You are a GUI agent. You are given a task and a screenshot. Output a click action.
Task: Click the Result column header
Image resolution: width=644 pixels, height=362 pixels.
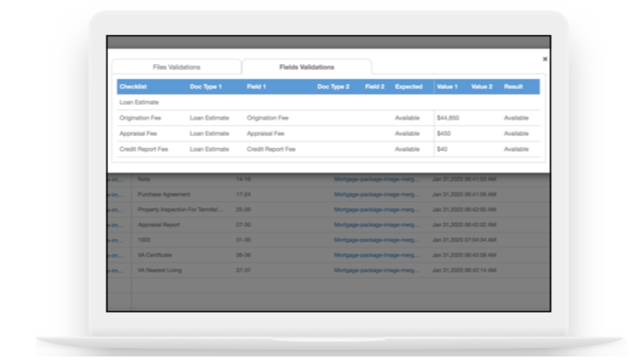(x=514, y=87)
